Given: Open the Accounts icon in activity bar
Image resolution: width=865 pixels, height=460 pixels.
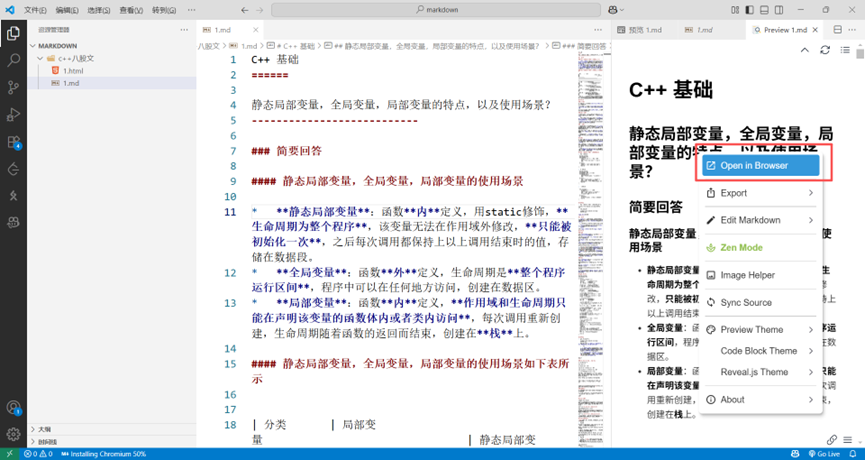Looking at the screenshot, I should click(x=13, y=408).
